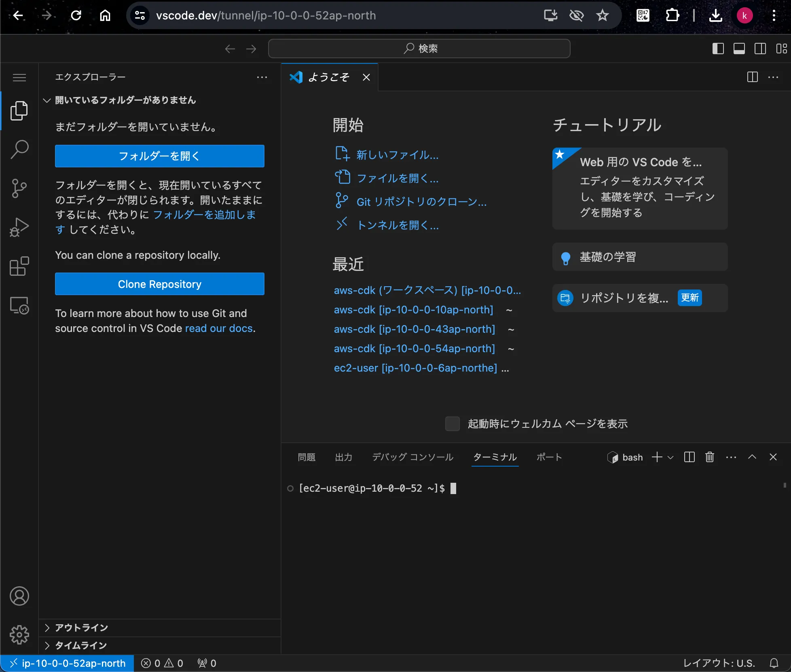Close the ようこそ welcome tab
This screenshot has height=672, width=791.
point(366,77)
